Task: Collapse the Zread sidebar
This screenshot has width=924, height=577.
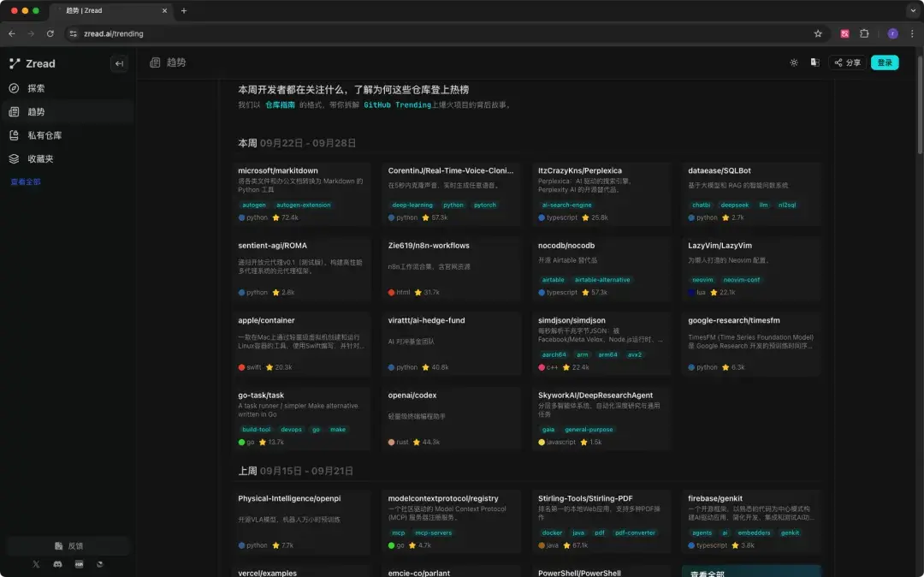Action: coord(119,62)
